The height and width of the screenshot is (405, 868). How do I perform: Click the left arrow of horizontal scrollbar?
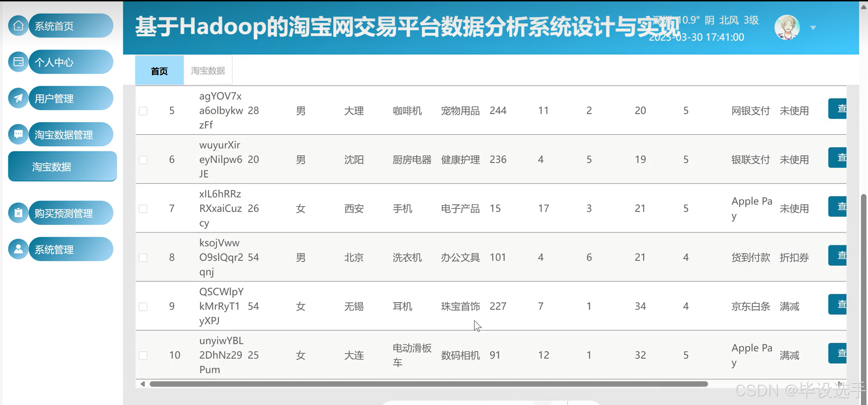[x=143, y=384]
